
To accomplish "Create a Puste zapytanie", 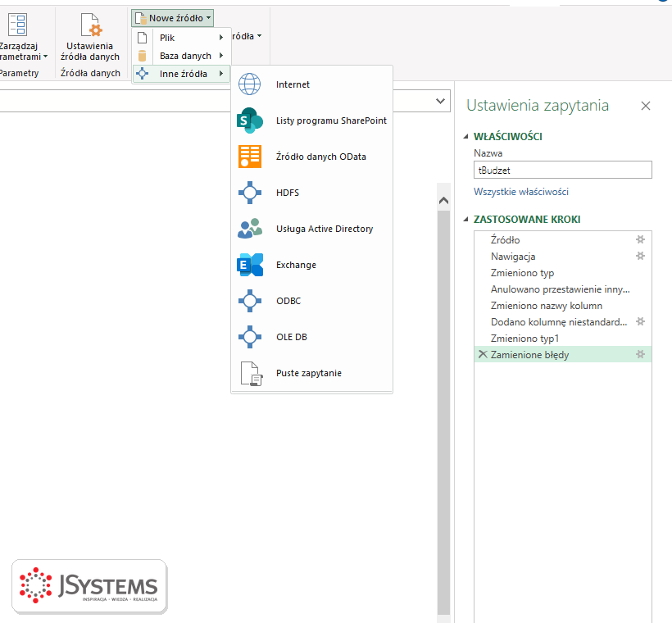I will click(x=311, y=373).
